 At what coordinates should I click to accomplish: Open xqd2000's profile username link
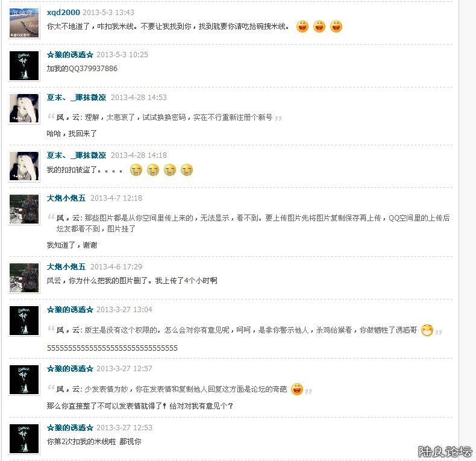[x=63, y=12]
